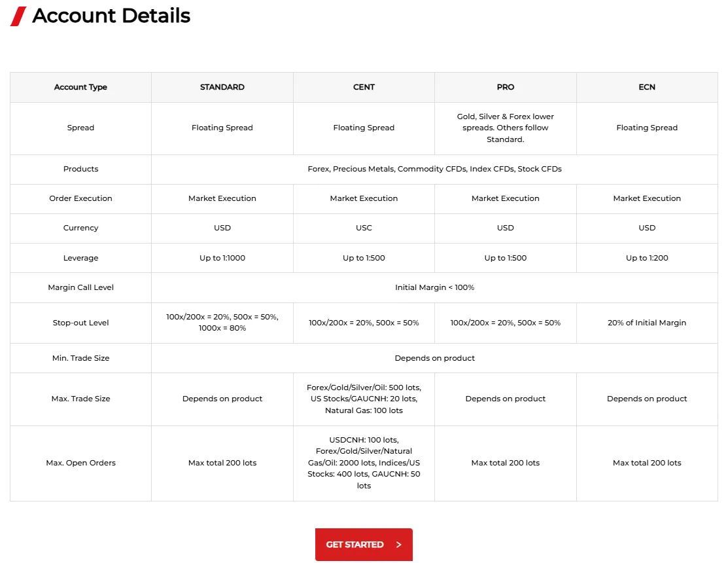The height and width of the screenshot is (563, 728).
Task: Select the PRO column header
Action: pos(506,87)
